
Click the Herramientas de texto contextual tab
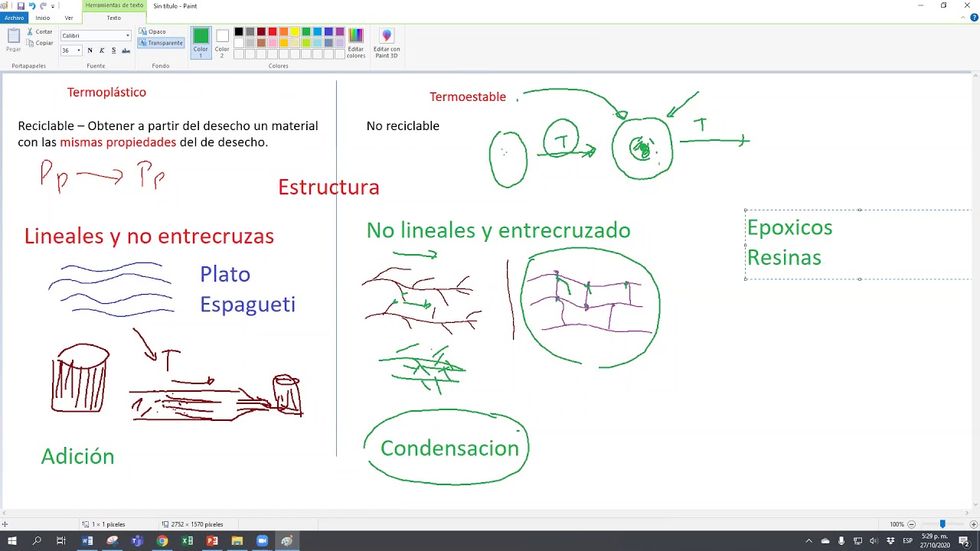[x=114, y=5]
